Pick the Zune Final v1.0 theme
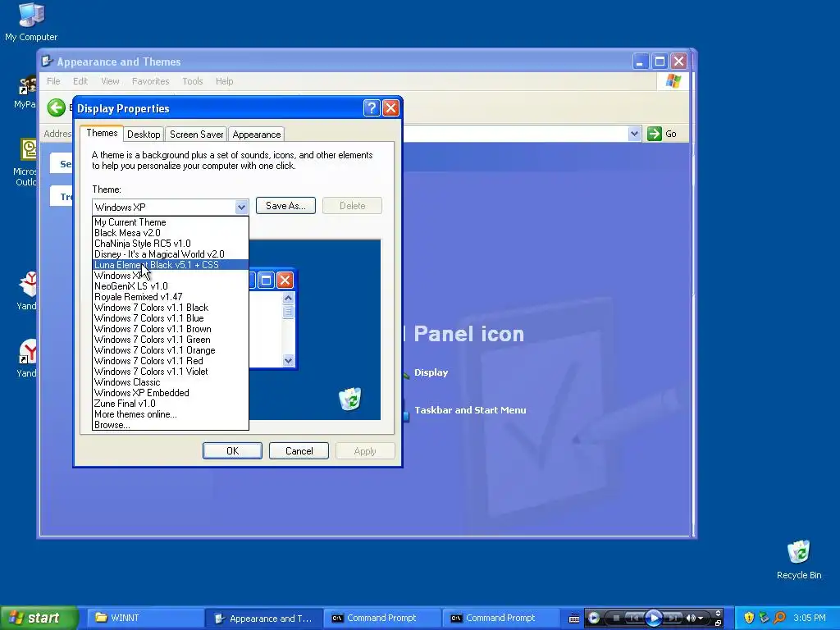The height and width of the screenshot is (630, 840). coord(171,404)
